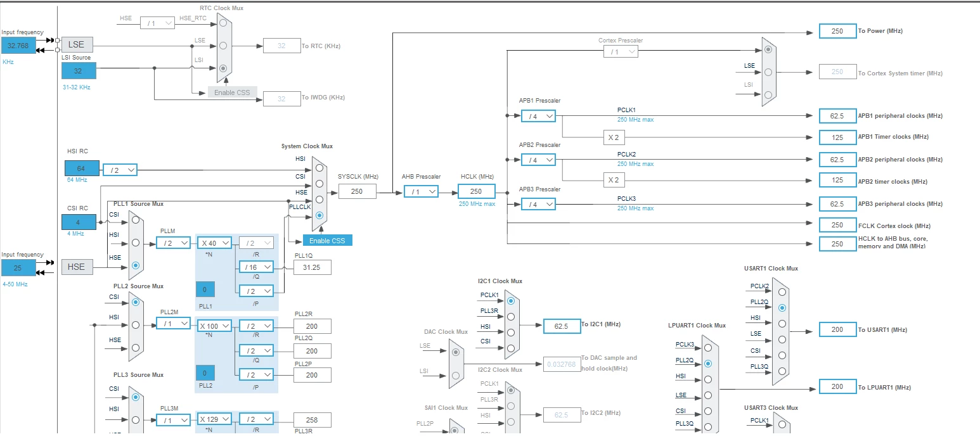Click the LSE oscillator block
The image size is (980, 439).
point(77,44)
